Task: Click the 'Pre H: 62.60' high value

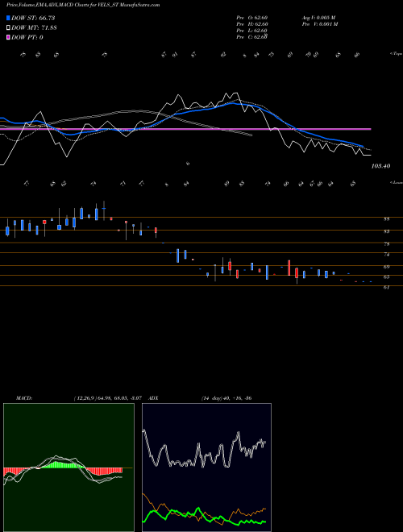Action: click(252, 24)
